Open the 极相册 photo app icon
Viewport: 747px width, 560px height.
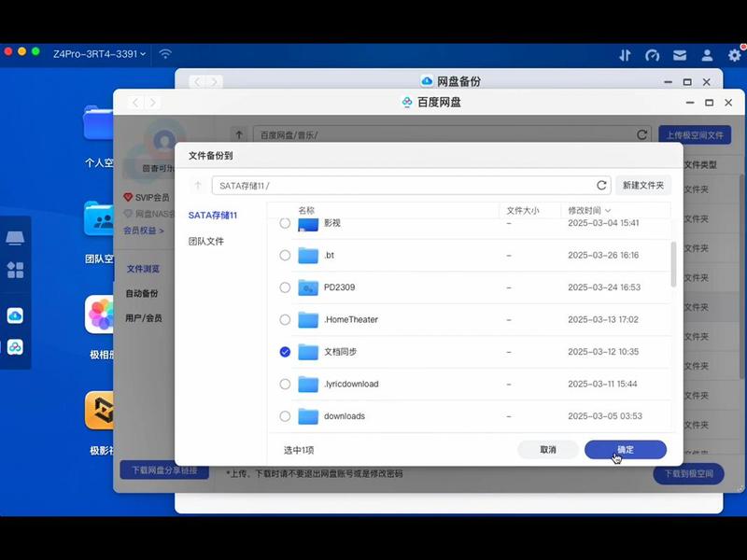point(99,315)
